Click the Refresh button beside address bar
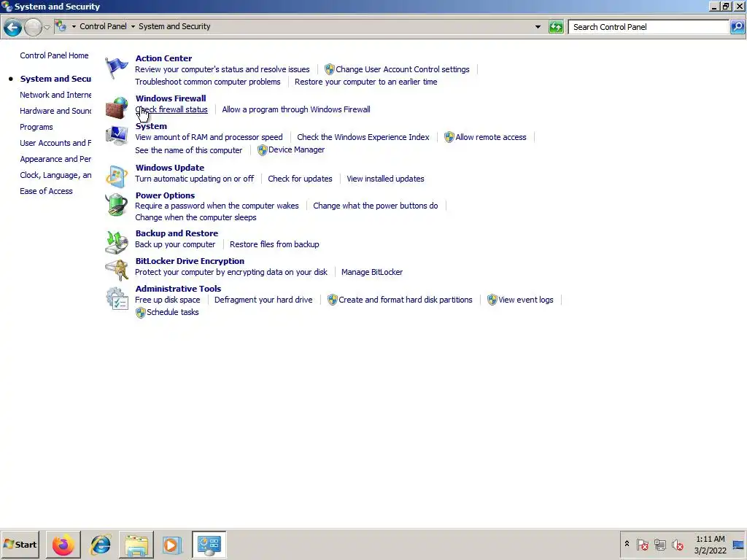 pos(556,27)
